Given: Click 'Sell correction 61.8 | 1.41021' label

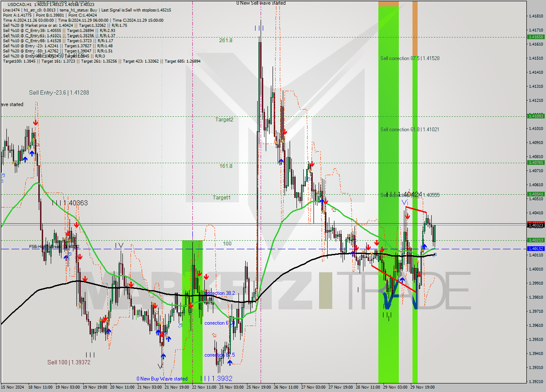Looking at the screenshot, I should 410,130.
